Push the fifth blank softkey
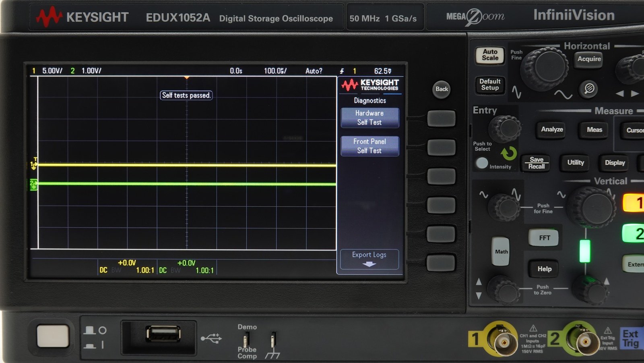 pos(441,234)
